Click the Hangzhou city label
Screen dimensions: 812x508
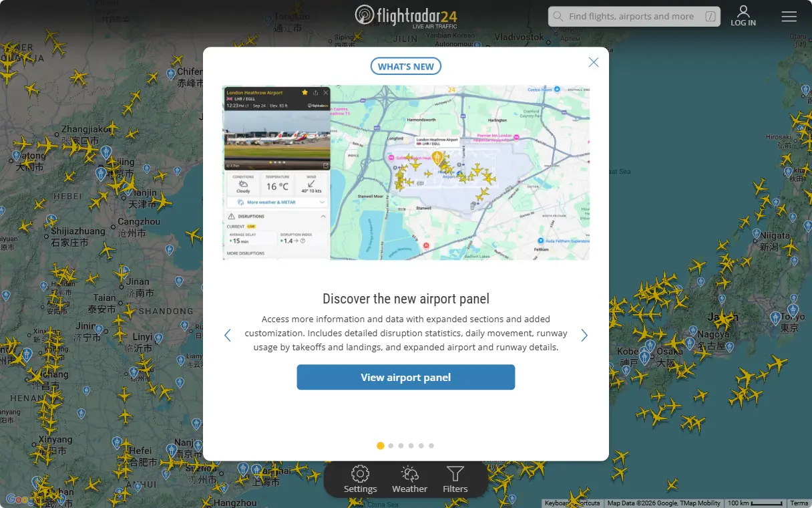(x=235, y=503)
